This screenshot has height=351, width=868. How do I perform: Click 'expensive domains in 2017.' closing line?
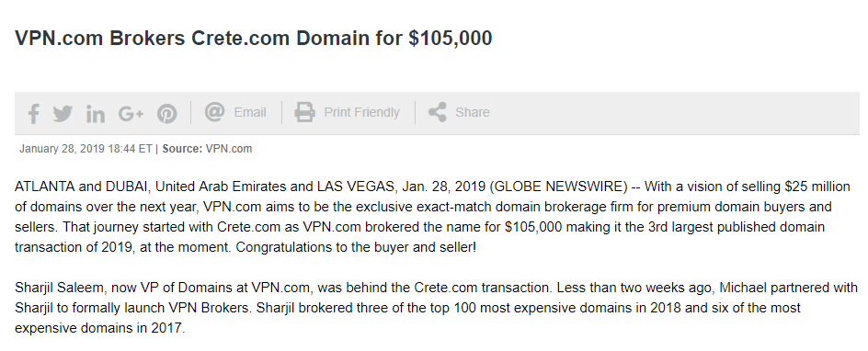99,328
